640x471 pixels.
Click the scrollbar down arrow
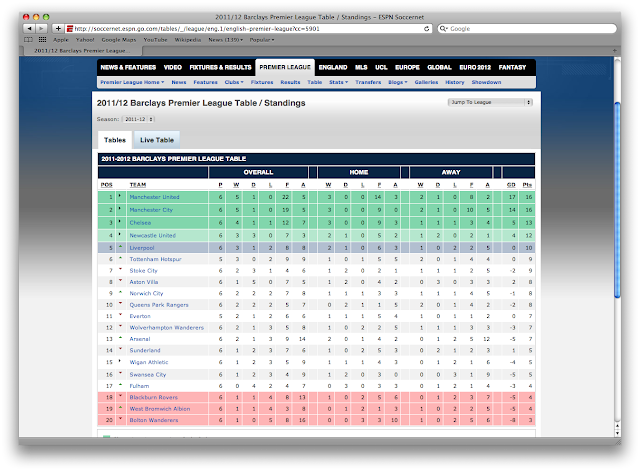click(x=618, y=433)
